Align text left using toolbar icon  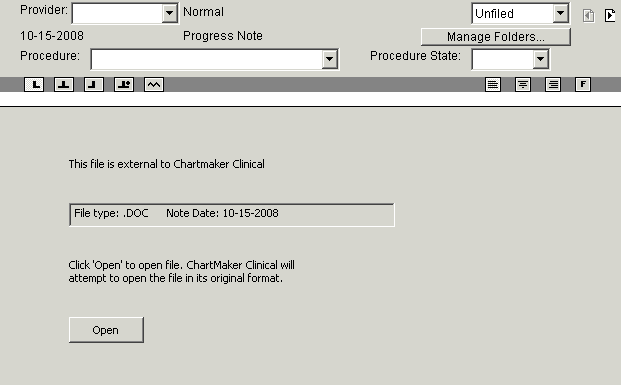coord(493,84)
